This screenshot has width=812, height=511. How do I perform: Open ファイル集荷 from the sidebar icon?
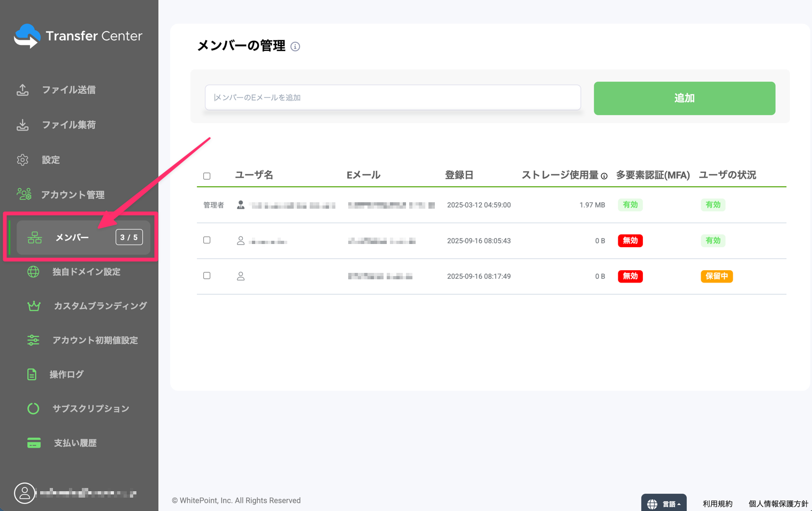click(22, 125)
